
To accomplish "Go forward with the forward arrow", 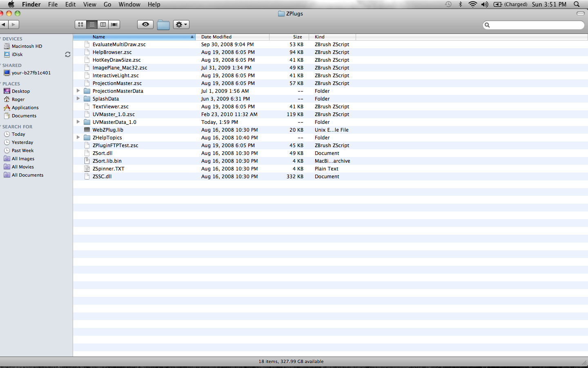I will click(14, 25).
